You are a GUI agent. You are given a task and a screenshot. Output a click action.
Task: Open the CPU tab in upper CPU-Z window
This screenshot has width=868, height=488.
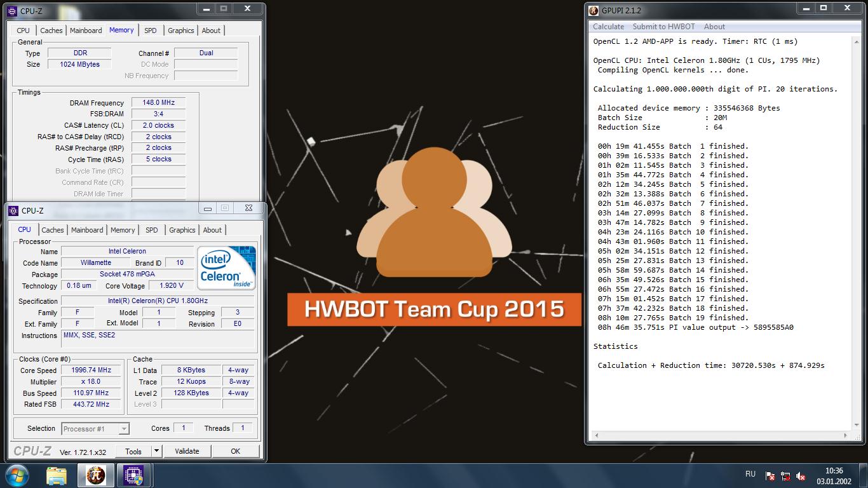point(24,30)
